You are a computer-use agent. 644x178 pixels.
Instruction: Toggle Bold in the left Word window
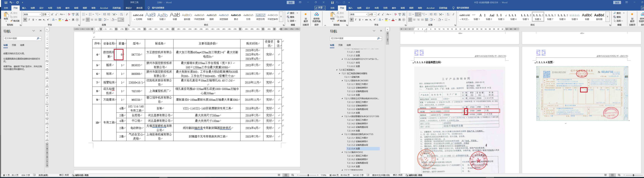[25, 20]
